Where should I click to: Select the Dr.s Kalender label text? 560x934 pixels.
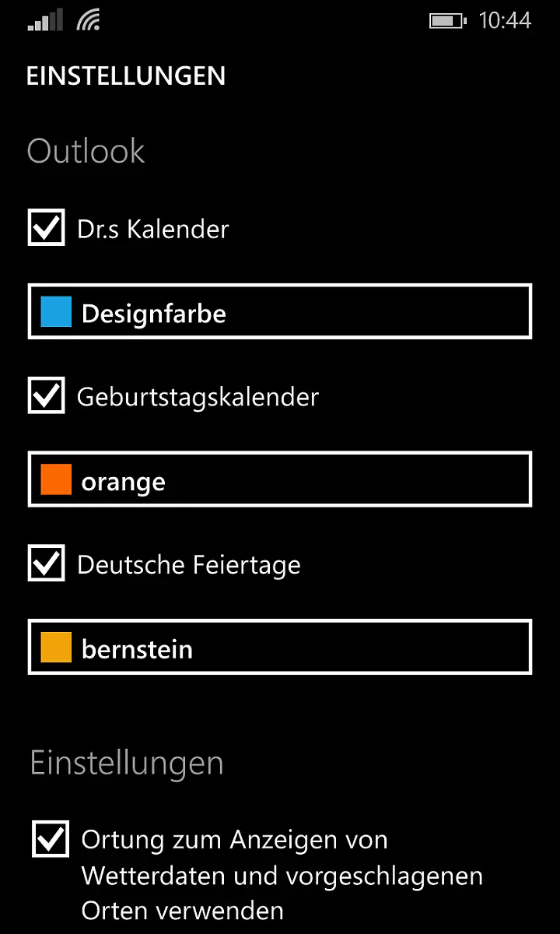click(x=152, y=228)
